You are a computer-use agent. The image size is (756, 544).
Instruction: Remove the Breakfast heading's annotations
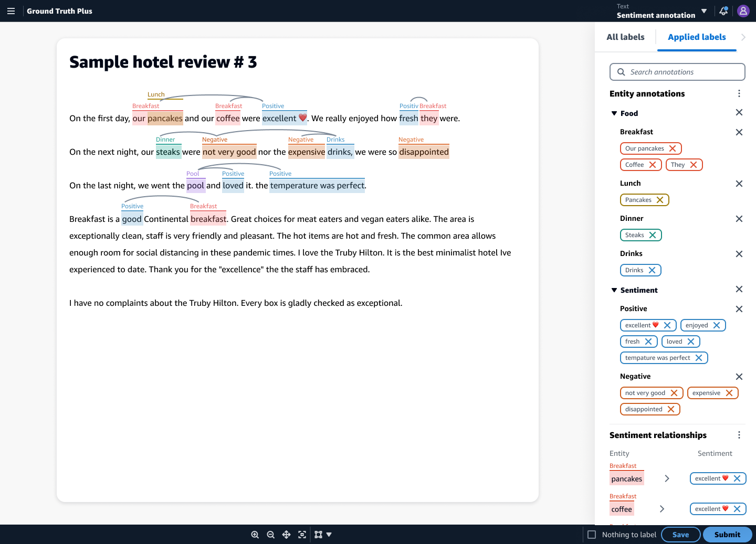pyautogui.click(x=739, y=132)
